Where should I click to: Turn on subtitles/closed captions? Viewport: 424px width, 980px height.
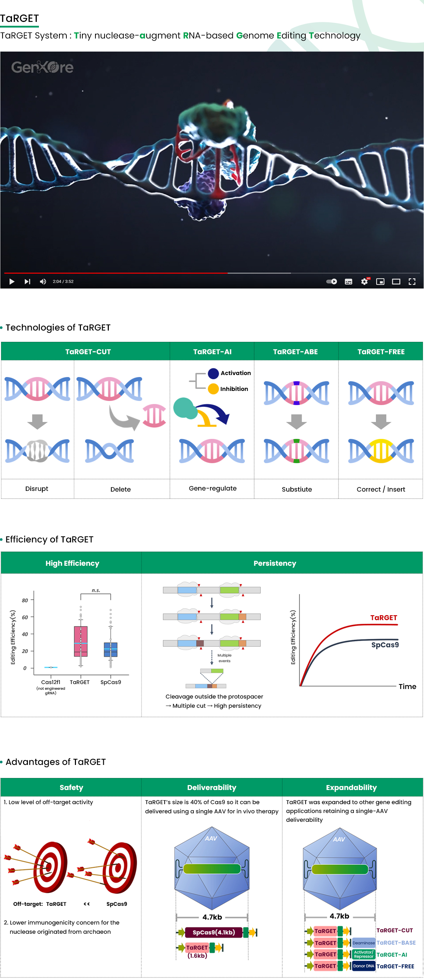point(348,281)
